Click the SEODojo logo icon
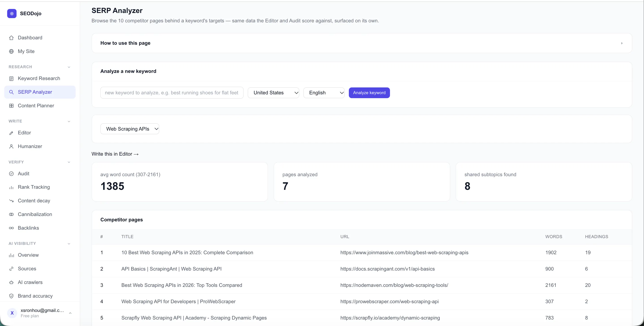Image resolution: width=644 pixels, height=326 pixels. [12, 13]
